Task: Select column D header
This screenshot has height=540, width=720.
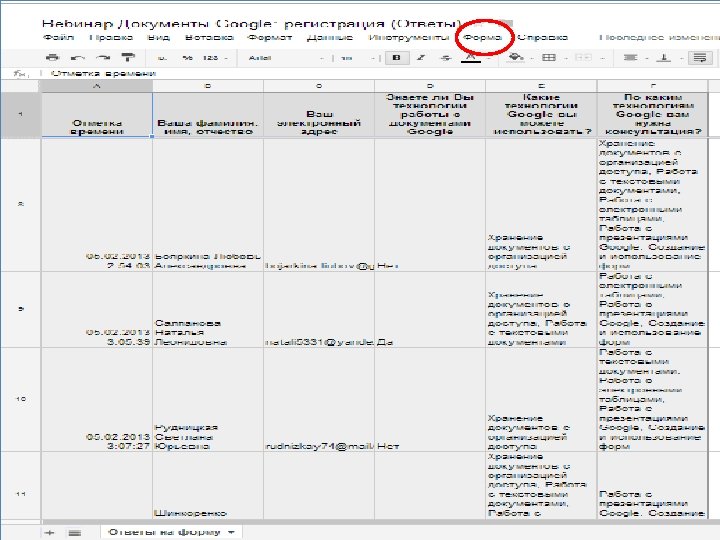Action: (430, 86)
